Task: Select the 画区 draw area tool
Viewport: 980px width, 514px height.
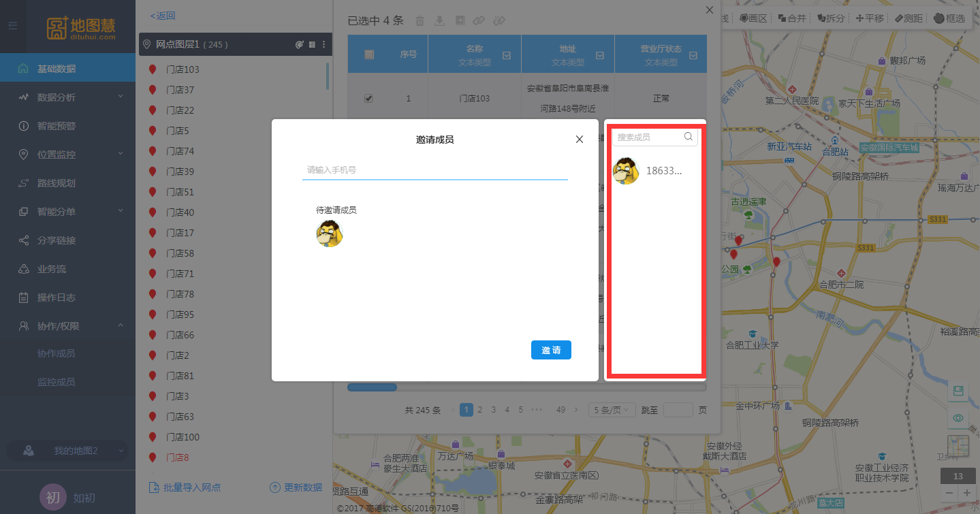Action: pyautogui.click(x=753, y=18)
